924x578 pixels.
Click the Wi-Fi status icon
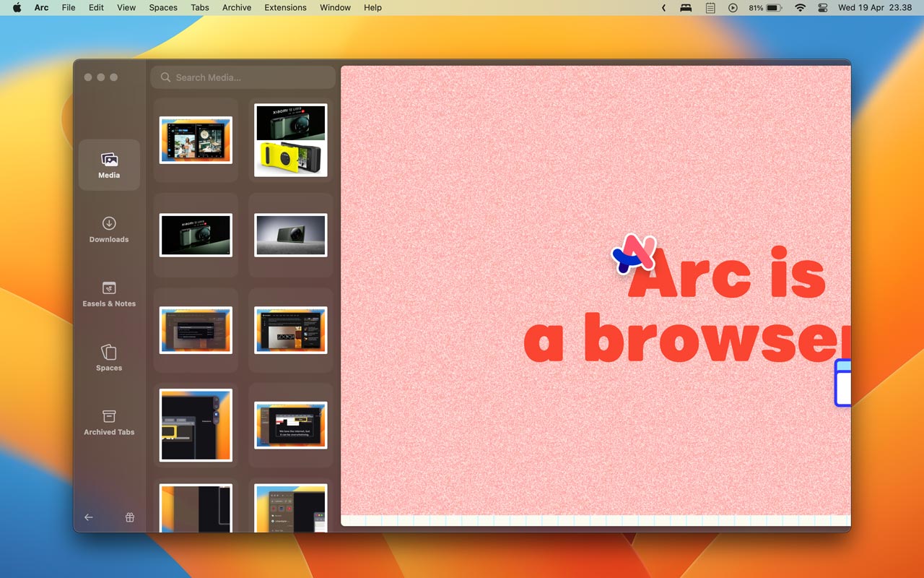(800, 8)
